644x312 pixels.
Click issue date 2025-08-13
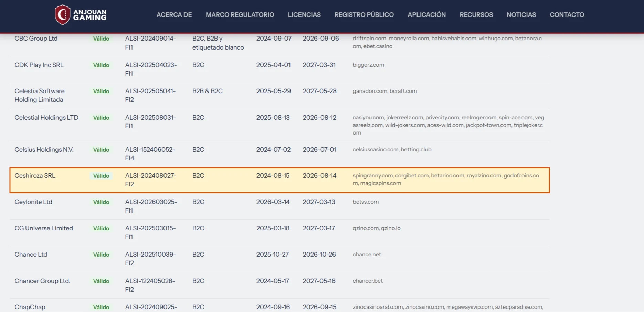click(273, 118)
